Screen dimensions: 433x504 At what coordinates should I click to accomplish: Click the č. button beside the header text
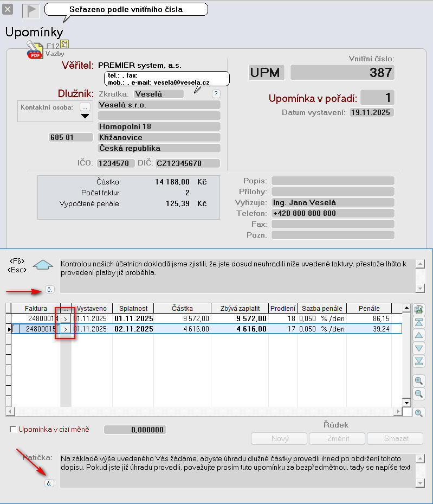point(50,291)
